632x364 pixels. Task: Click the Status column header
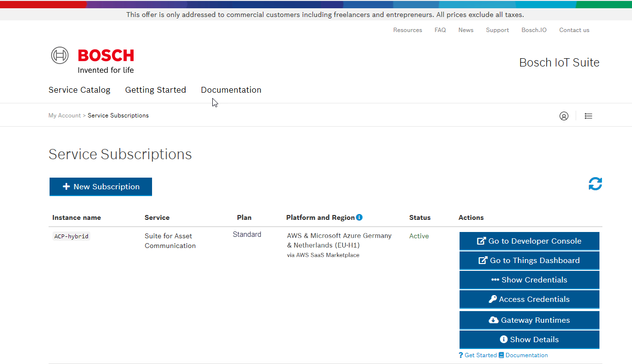pos(420,217)
